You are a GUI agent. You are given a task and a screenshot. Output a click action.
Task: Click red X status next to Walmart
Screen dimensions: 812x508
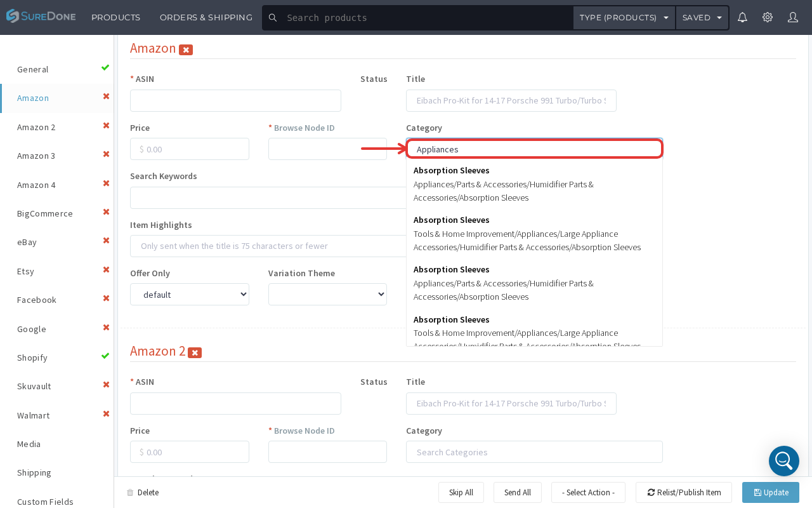point(106,413)
